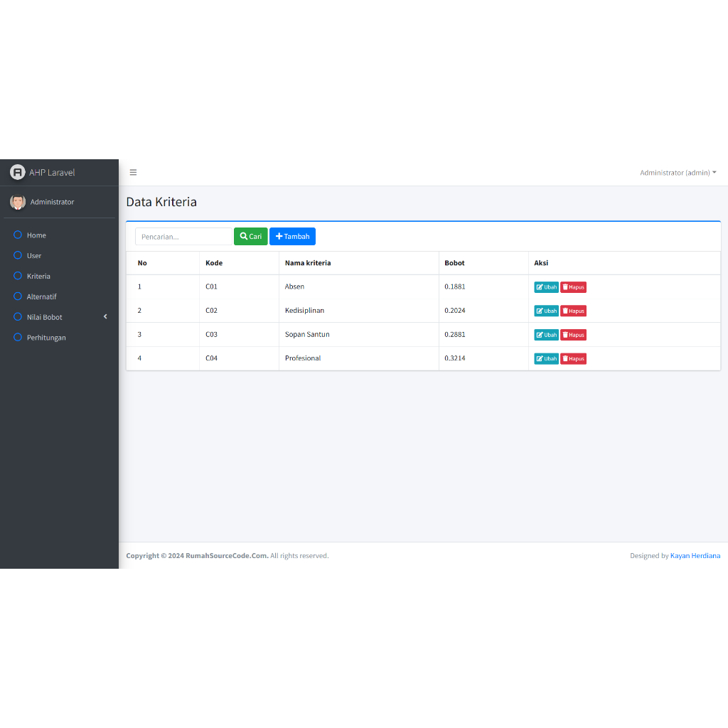Click the Administrator avatar picture
Viewport: 728px width, 728px height.
(x=18, y=202)
